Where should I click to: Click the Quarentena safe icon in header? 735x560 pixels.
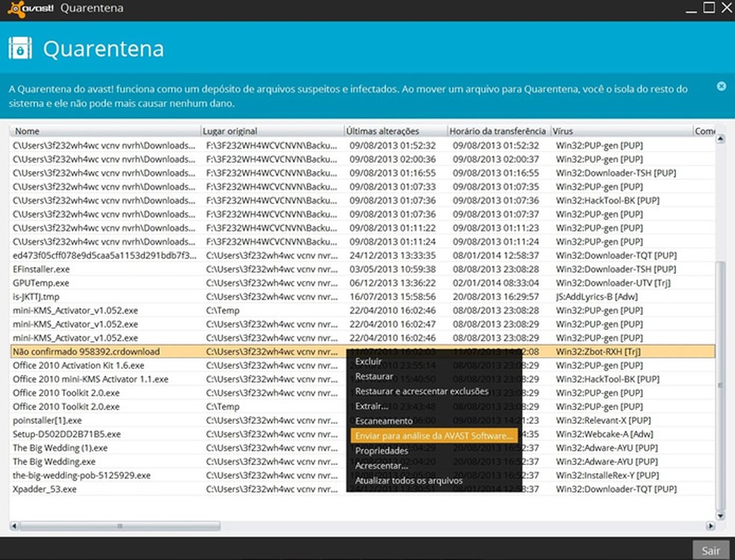point(20,49)
